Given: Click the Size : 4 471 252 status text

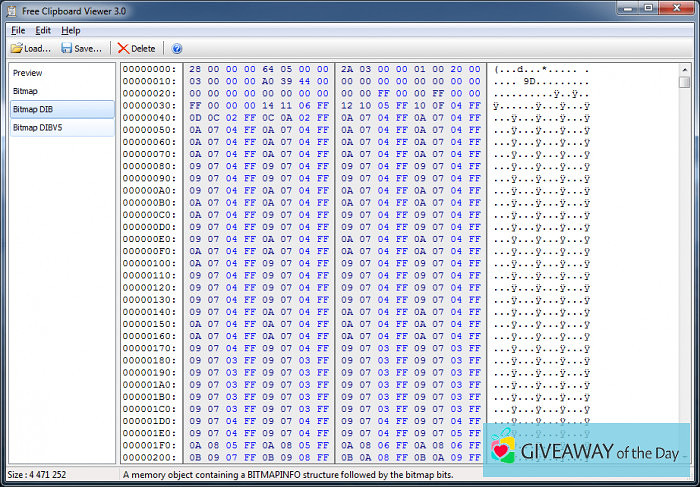Looking at the screenshot, I should point(37,475).
